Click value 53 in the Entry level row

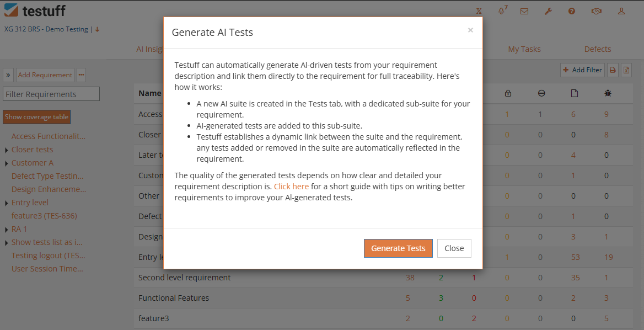pos(576,257)
